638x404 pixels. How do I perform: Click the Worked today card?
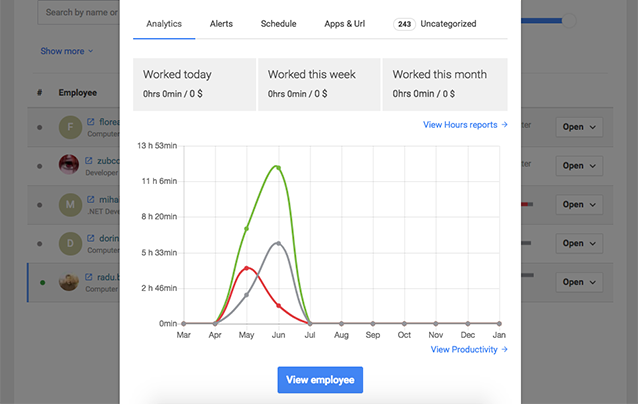tap(194, 84)
